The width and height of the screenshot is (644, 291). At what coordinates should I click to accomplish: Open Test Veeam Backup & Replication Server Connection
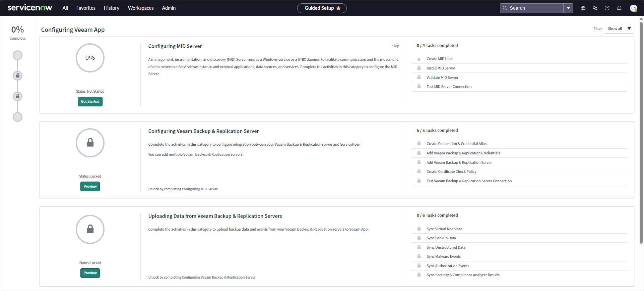(x=469, y=181)
